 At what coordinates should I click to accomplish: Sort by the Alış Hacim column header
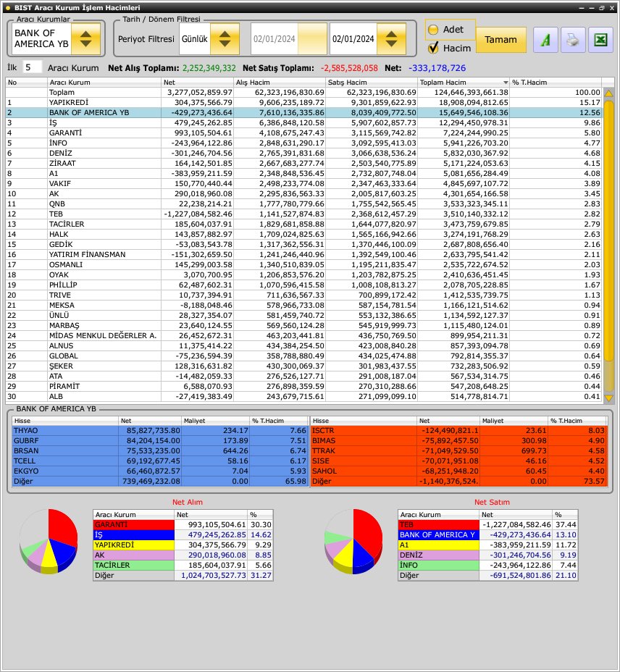point(280,83)
